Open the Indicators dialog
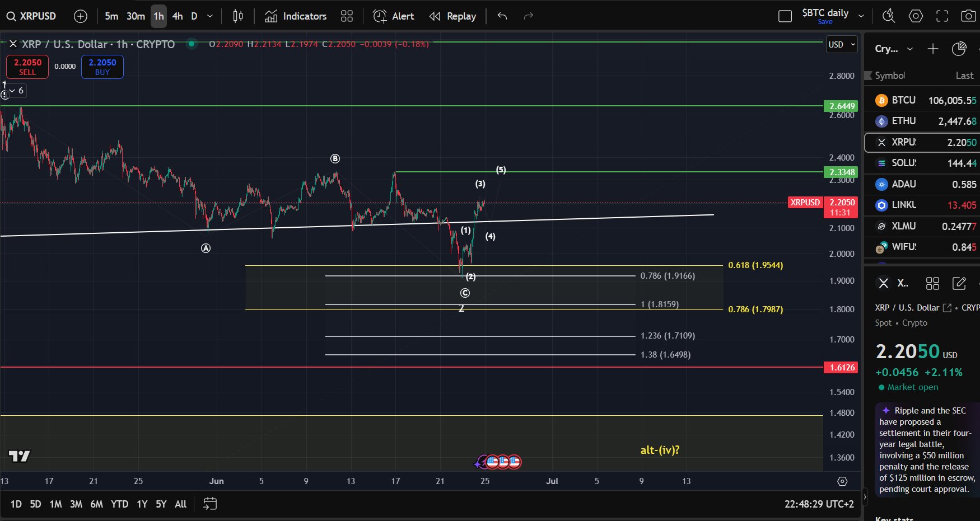980x521 pixels. click(296, 16)
